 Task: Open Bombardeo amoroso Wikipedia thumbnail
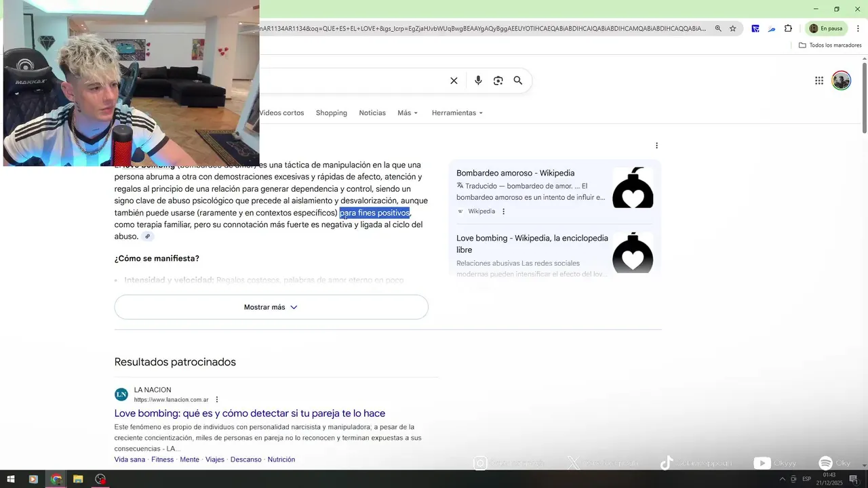(633, 188)
